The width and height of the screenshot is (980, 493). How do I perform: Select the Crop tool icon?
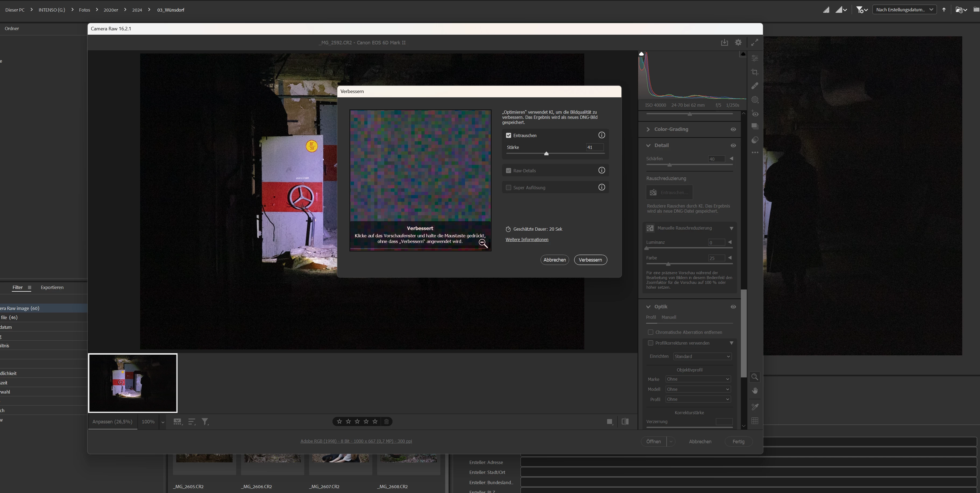(755, 72)
